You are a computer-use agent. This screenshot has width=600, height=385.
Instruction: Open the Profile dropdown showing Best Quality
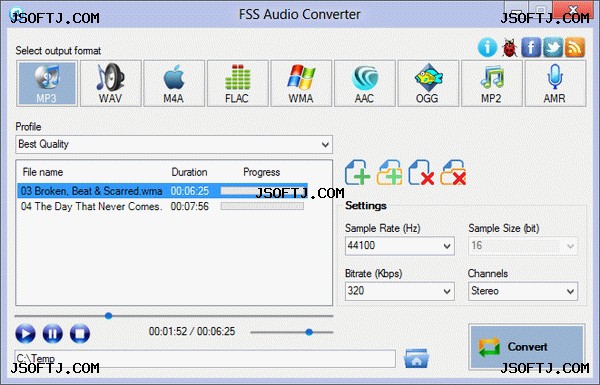tap(174, 144)
